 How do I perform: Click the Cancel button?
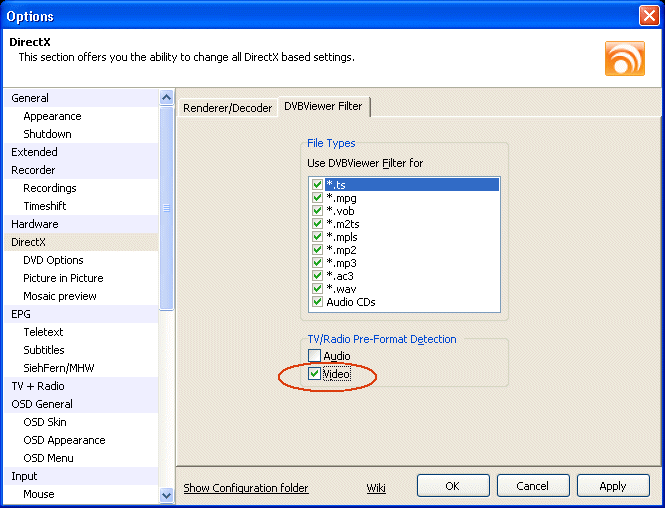coord(533,486)
